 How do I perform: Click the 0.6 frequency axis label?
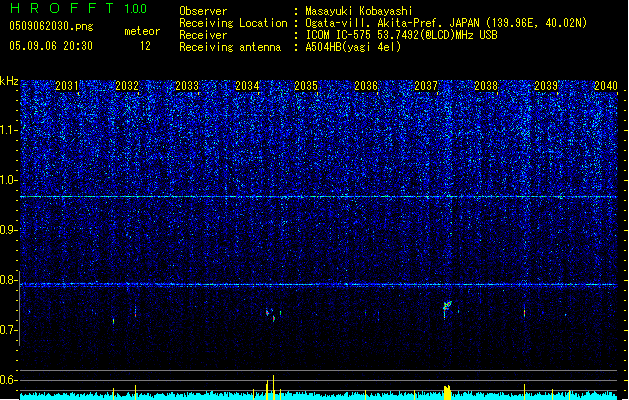[9, 380]
